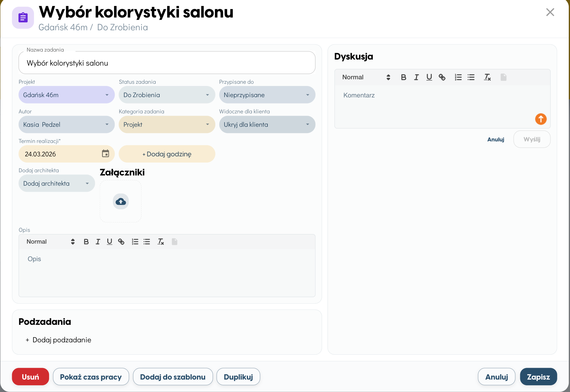Viewport: 570px width, 392px height.
Task: Apply bullet list in Dyskusja editor
Action: coord(471,77)
